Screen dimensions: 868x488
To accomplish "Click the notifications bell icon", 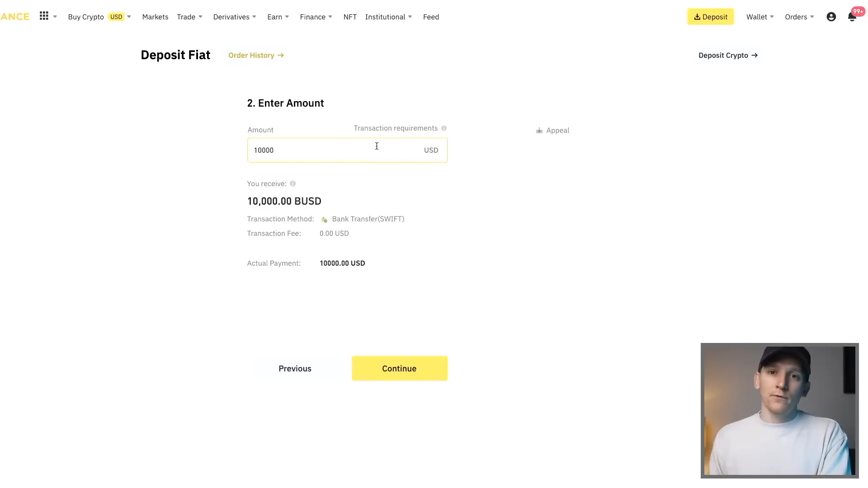I will coord(853,17).
